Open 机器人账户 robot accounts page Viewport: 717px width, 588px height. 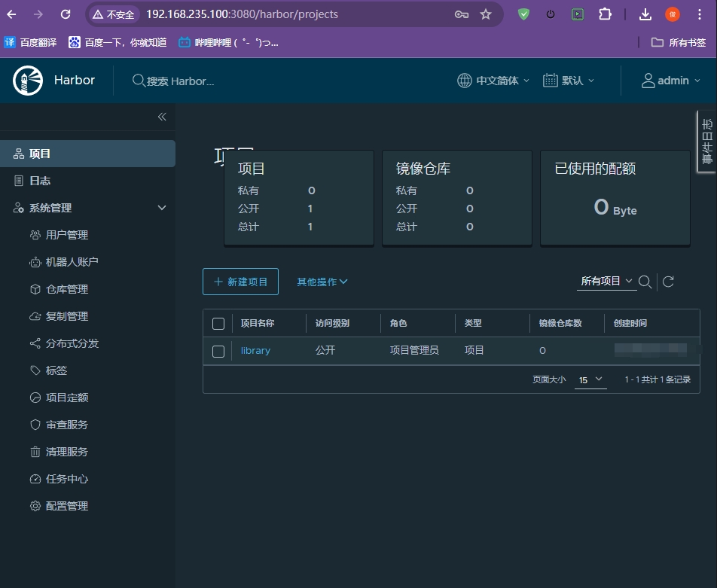click(72, 262)
